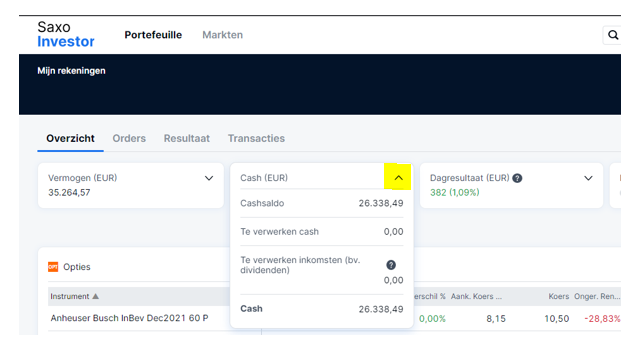Switch to the Overzicht tab

click(70, 139)
